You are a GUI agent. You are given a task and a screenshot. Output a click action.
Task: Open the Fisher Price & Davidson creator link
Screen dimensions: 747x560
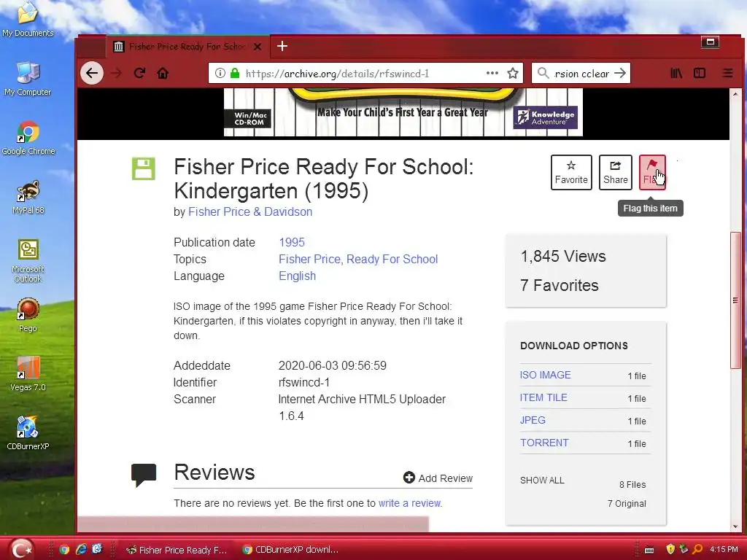point(250,212)
